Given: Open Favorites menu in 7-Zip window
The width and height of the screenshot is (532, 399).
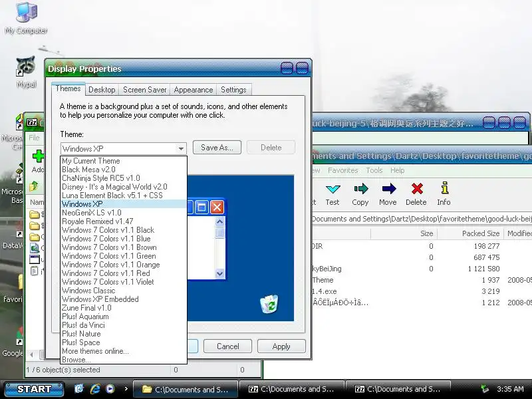Looking at the screenshot, I should point(342,170).
